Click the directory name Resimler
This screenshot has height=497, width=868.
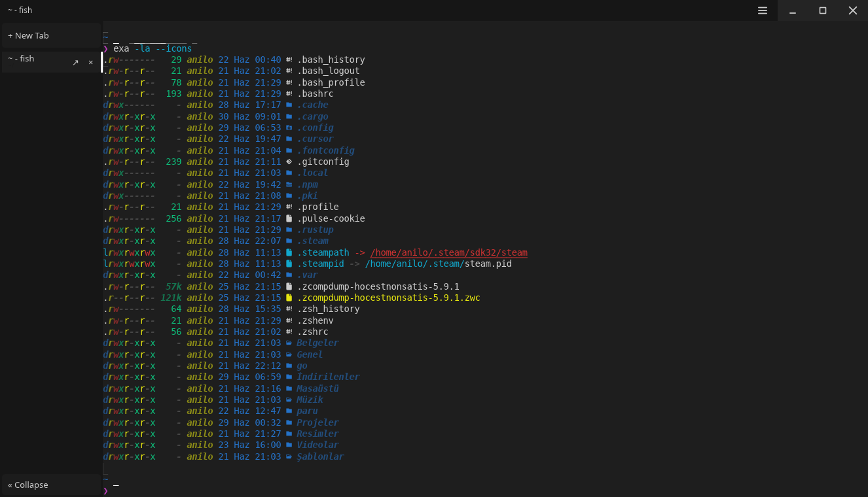(317, 434)
